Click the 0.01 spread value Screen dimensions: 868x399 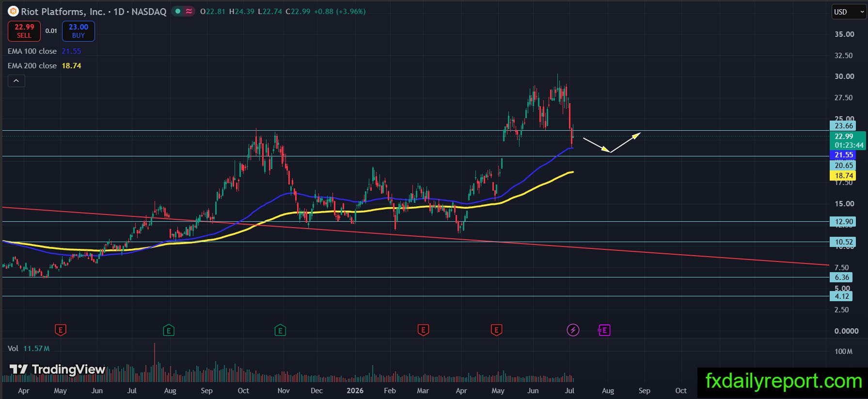(51, 31)
